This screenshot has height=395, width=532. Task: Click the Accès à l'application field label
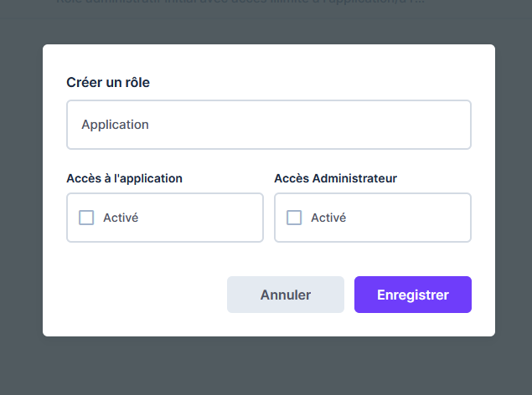pyautogui.click(x=124, y=178)
